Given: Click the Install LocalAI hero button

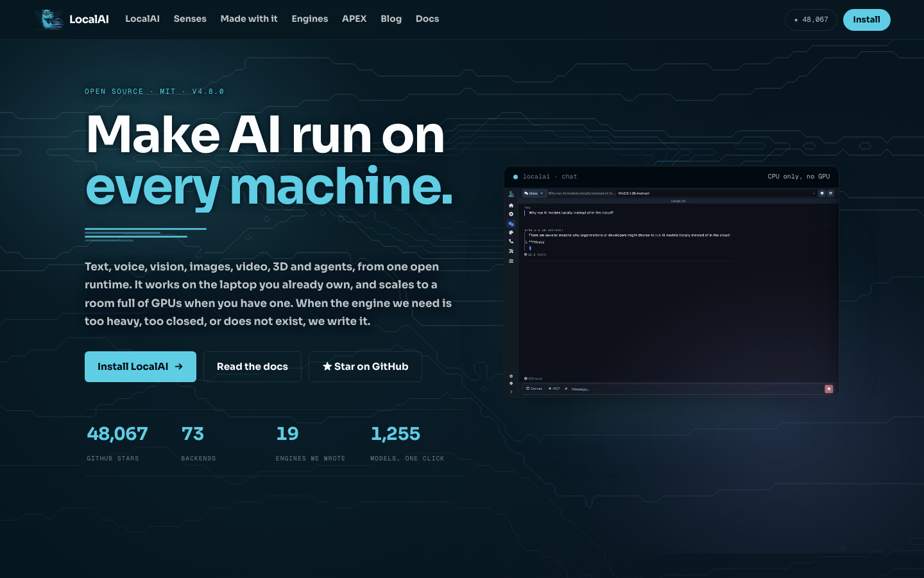Looking at the screenshot, I should (141, 367).
